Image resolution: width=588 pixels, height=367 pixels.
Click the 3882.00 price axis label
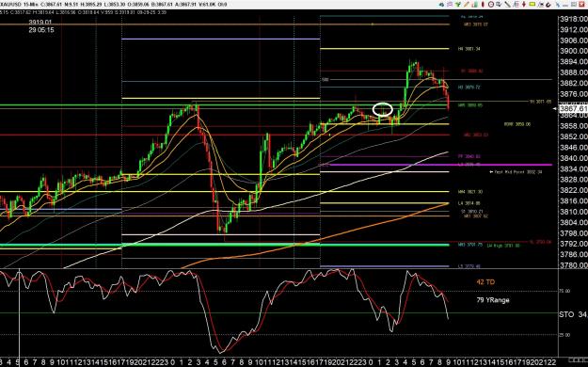pyautogui.click(x=573, y=84)
